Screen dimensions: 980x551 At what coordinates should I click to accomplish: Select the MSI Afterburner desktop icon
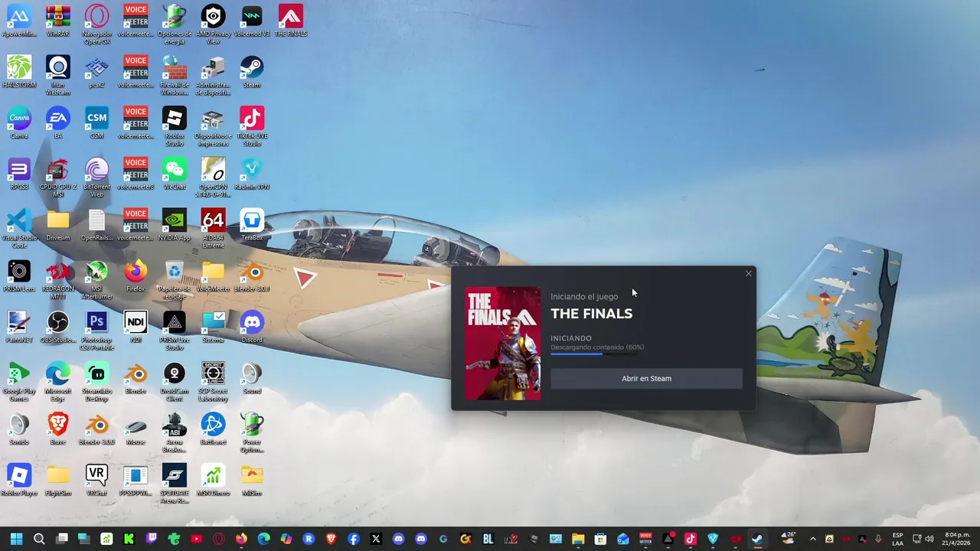tap(96, 280)
